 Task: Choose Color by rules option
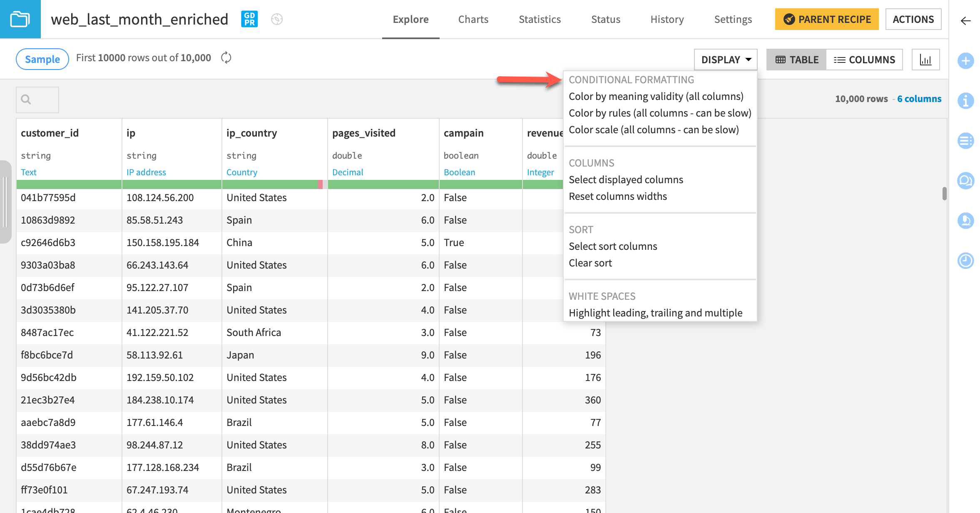tap(660, 113)
